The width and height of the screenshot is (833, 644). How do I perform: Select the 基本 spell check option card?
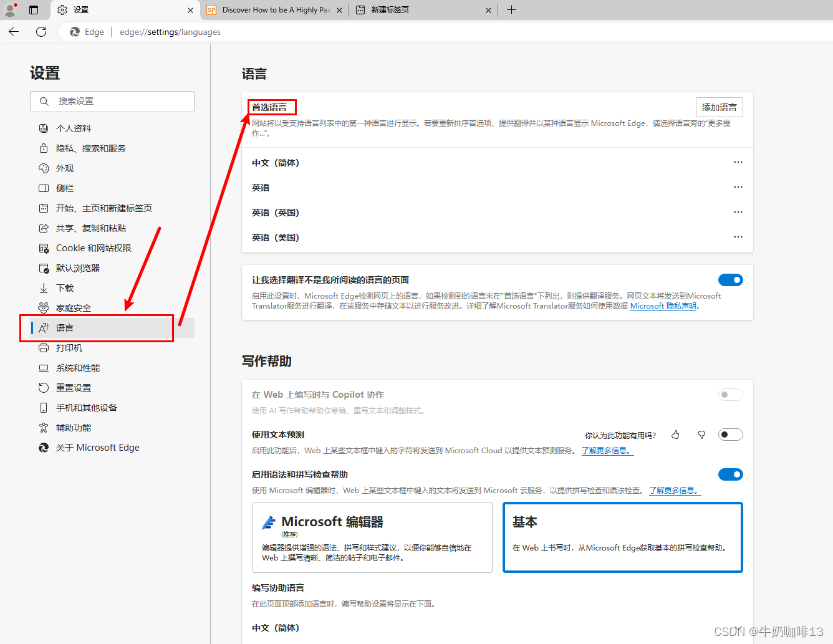pyautogui.click(x=623, y=537)
